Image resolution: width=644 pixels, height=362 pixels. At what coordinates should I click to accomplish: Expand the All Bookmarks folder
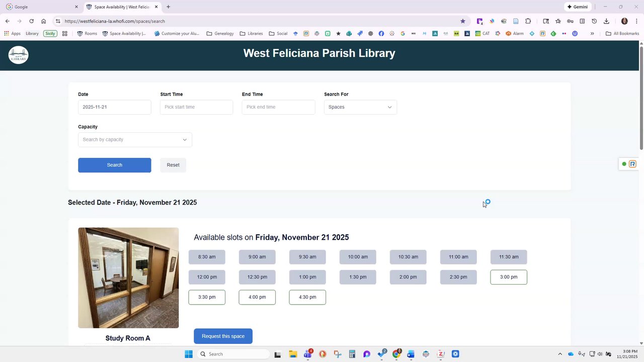[622, 34]
